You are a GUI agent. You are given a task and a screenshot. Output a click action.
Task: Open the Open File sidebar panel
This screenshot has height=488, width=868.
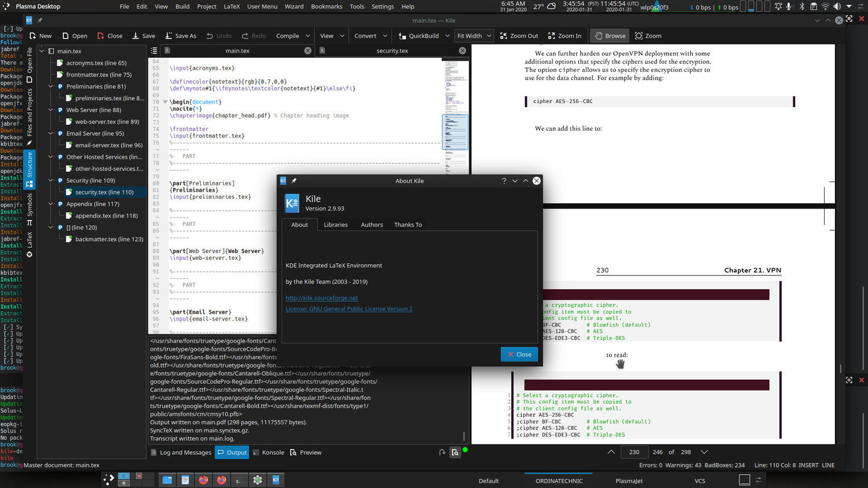click(30, 65)
